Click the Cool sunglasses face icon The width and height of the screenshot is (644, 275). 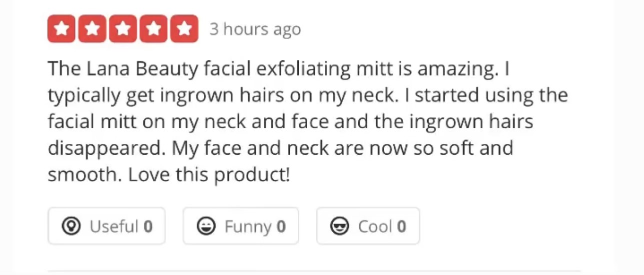tap(339, 227)
